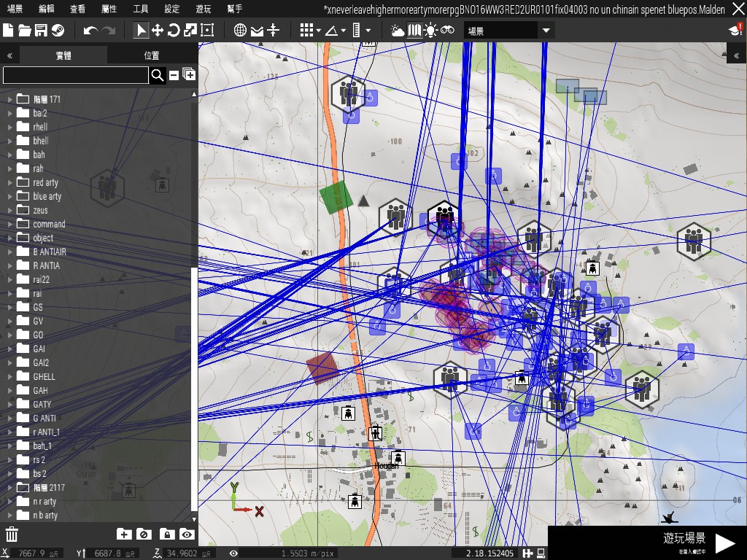Toggle layer lock padlock button

(x=167, y=534)
